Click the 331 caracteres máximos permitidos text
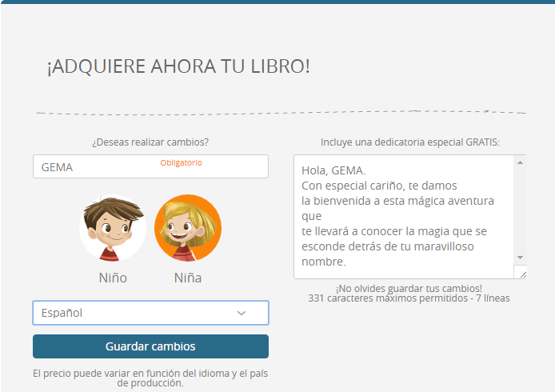The width and height of the screenshot is (555, 392). 409,298
